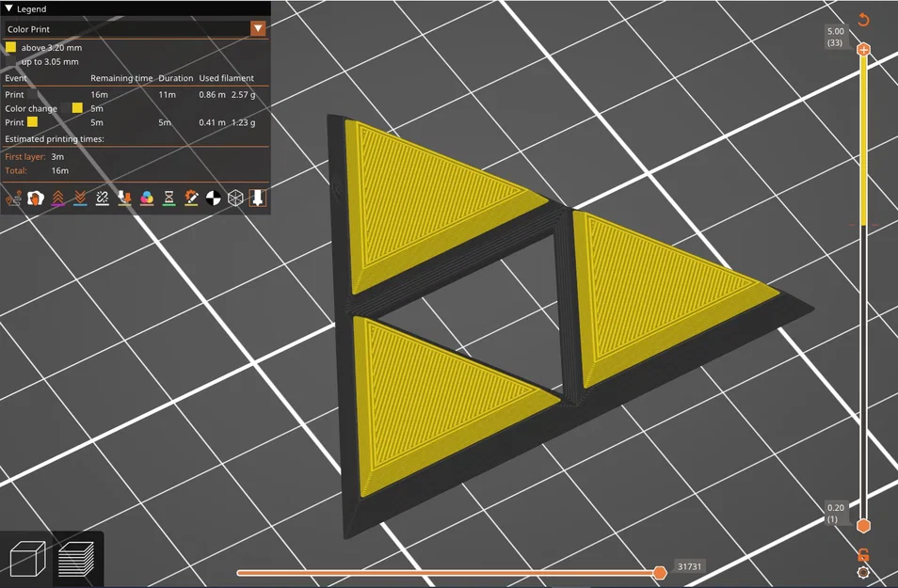Click the 'Used filament' column header
The width and height of the screenshot is (898, 588).
click(x=226, y=78)
